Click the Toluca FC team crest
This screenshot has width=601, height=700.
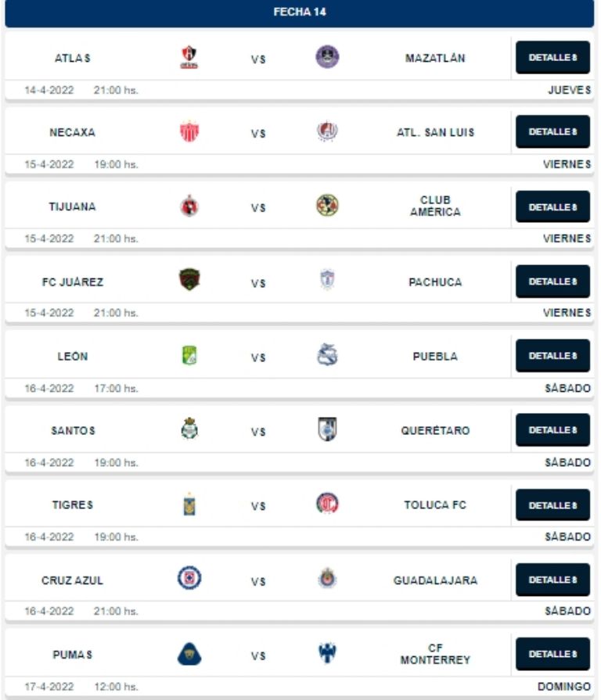(x=327, y=504)
